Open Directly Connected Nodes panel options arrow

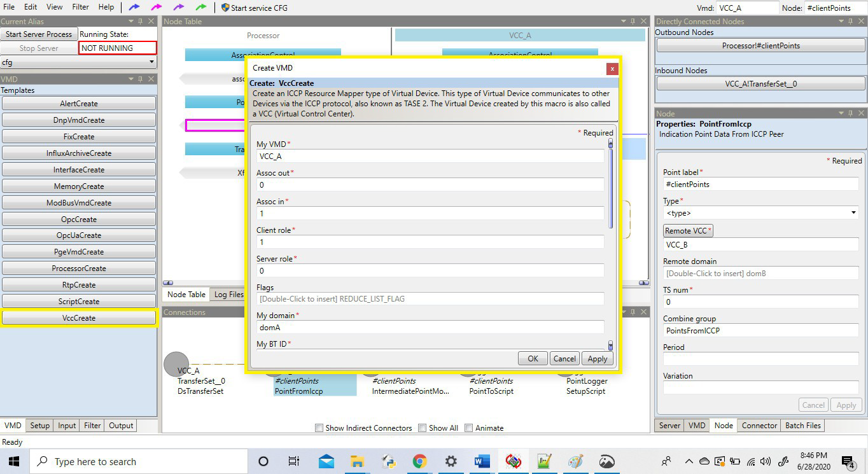(x=841, y=22)
